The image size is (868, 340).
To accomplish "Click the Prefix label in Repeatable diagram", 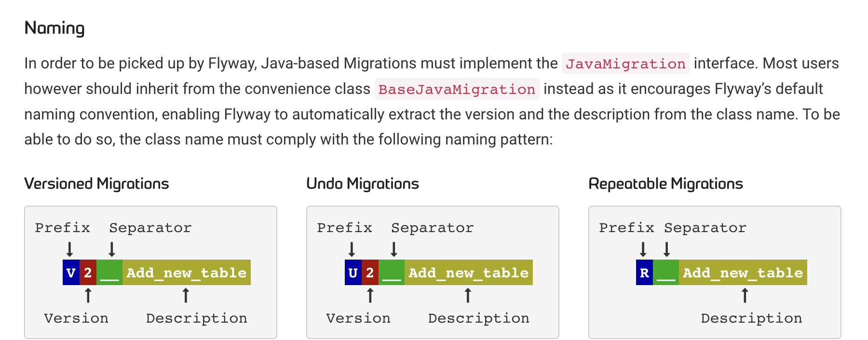I will [626, 227].
